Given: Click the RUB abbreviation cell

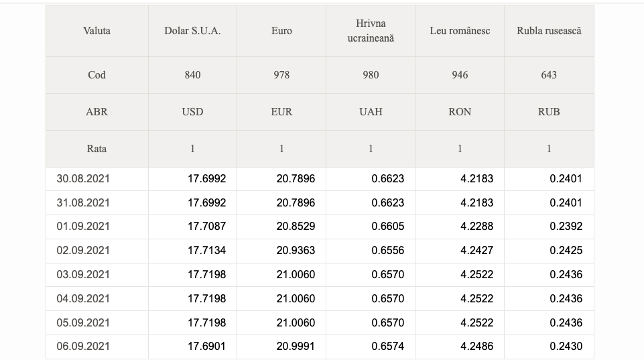Looking at the screenshot, I should click(549, 112).
